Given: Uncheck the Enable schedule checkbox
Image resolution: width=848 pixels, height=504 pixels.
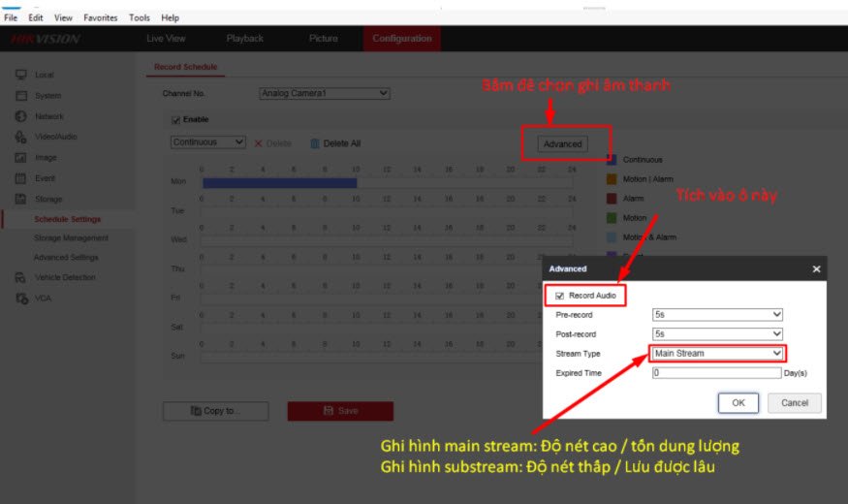Looking at the screenshot, I should (x=175, y=119).
